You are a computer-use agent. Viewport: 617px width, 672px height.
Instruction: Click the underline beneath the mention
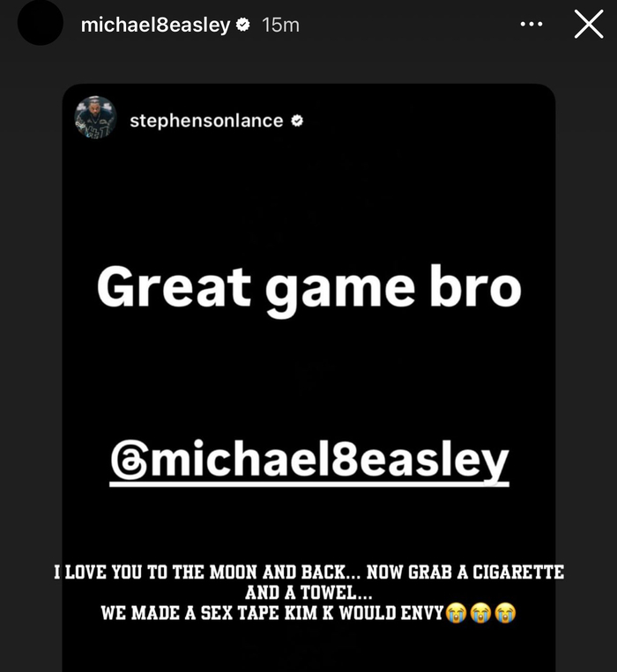coord(309,484)
